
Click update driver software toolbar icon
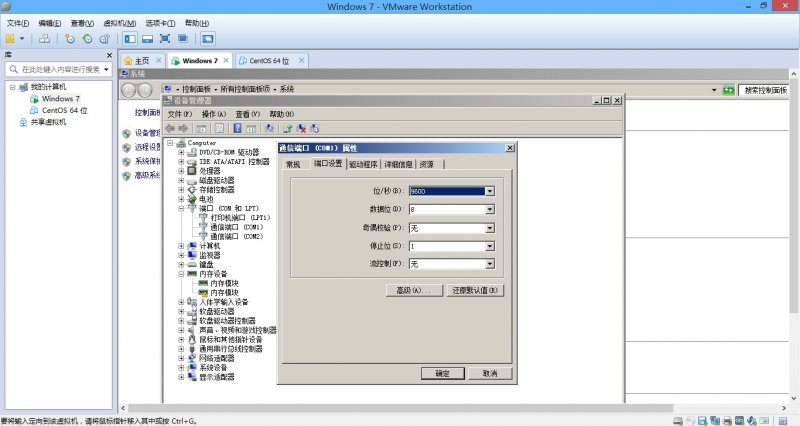[x=288, y=129]
